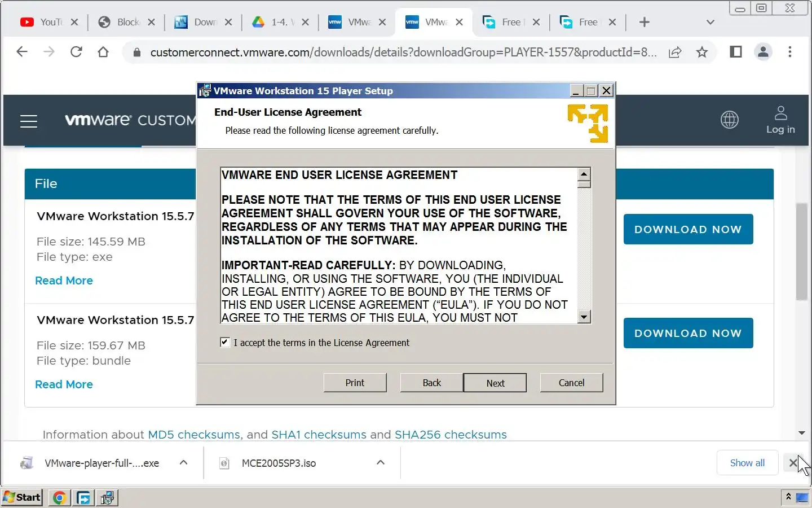Open Read More for the exe file
Screen dimensions: 812x508
[64, 281]
